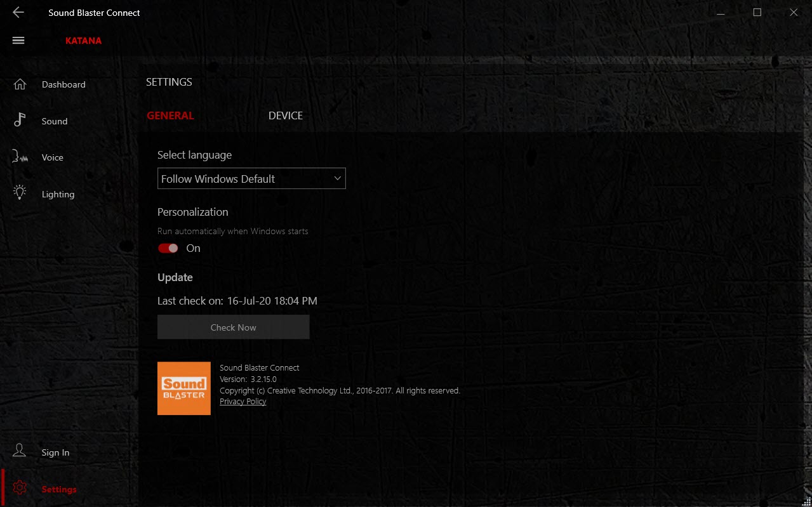Click the Dashboard home icon
This screenshot has width=812, height=507.
20,84
